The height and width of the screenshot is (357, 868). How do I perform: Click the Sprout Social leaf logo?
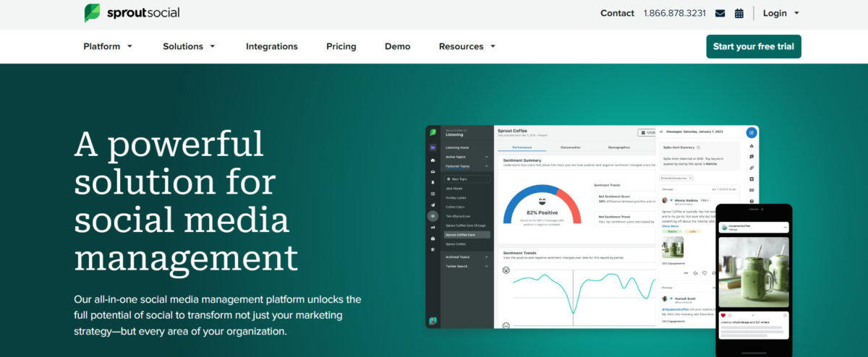(92, 12)
